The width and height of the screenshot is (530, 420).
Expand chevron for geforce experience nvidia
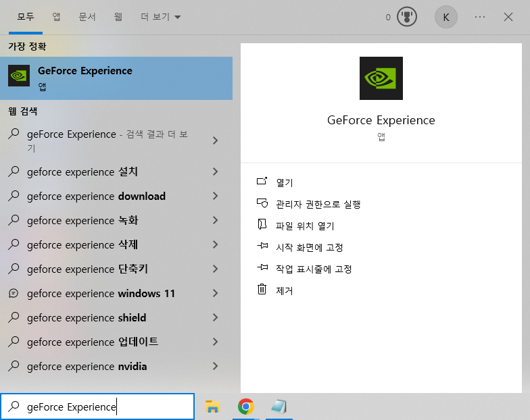215,366
